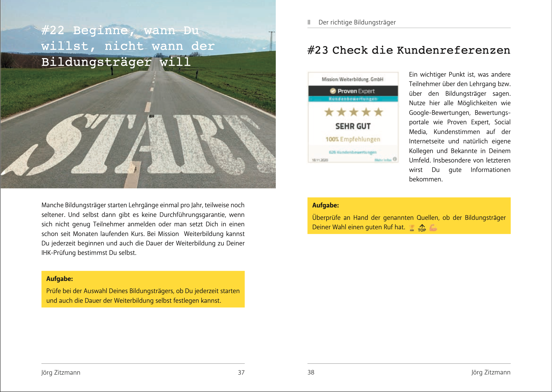Click Jörg Zitzmann footer on page 38
The image size is (552, 392).
(x=491, y=372)
